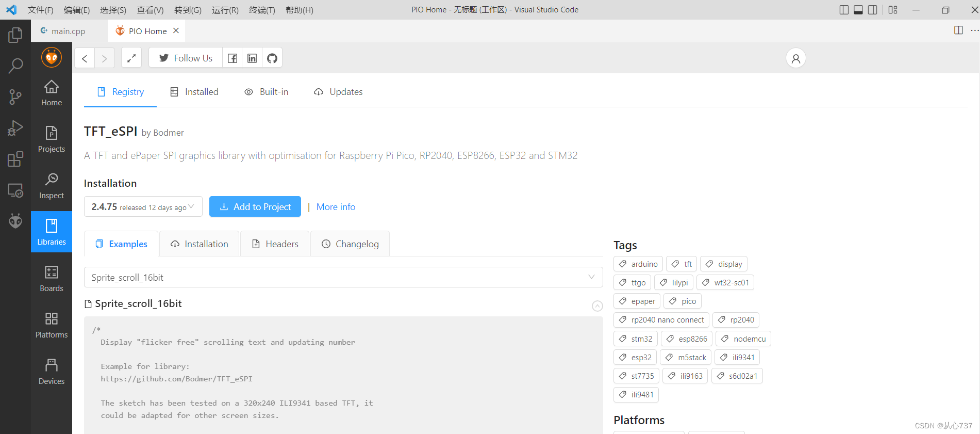Navigate forward in PIO Home
This screenshot has width=980, height=434.
[105, 58]
